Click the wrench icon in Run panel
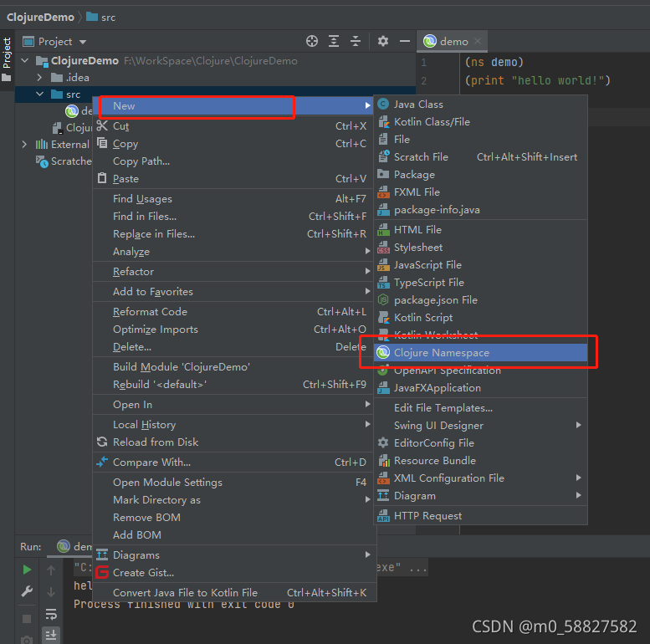650x644 pixels. click(27, 591)
